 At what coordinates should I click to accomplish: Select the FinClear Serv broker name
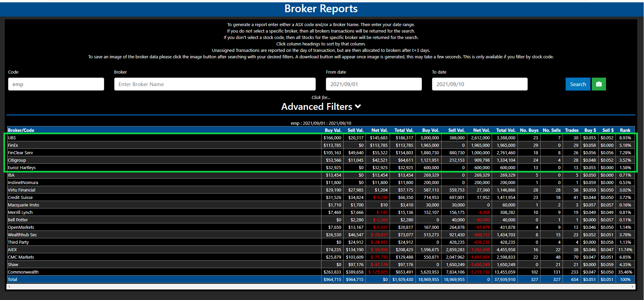pyautogui.click(x=20, y=153)
